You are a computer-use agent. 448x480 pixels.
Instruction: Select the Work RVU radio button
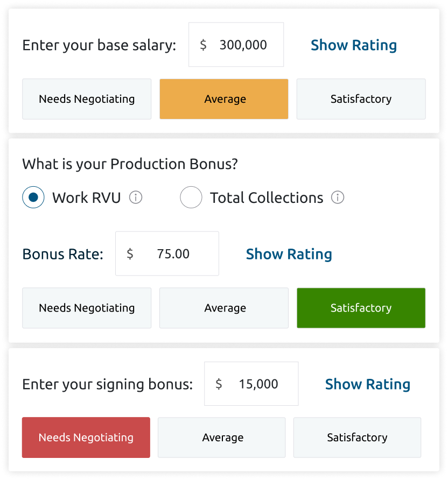[33, 197]
